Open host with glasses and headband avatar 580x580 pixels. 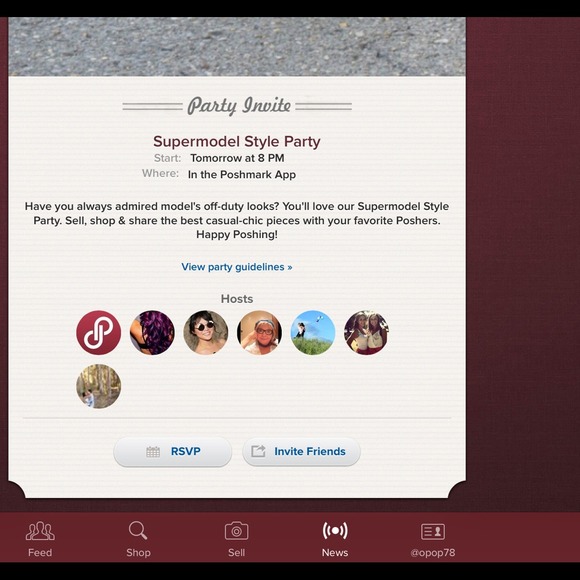pyautogui.click(x=259, y=333)
